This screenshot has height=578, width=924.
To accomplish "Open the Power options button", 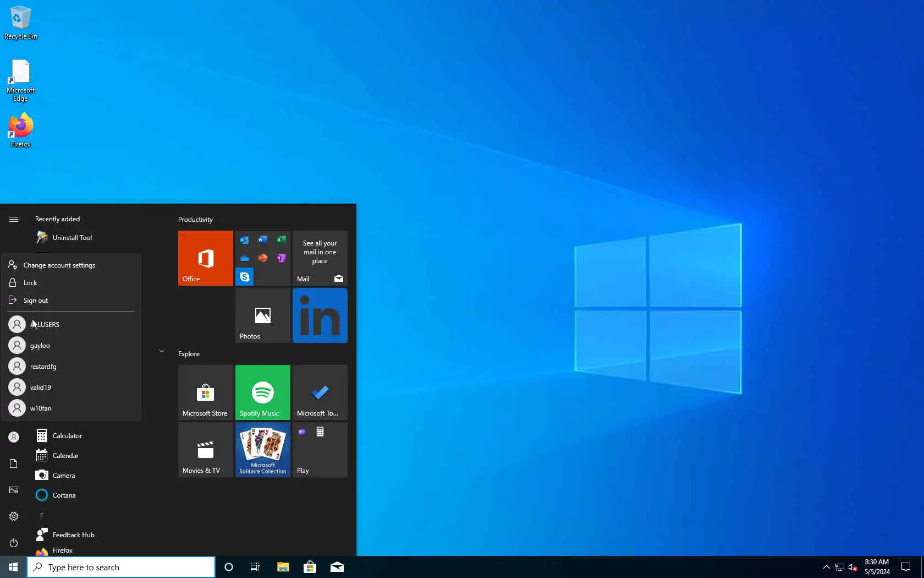I will (x=14, y=543).
